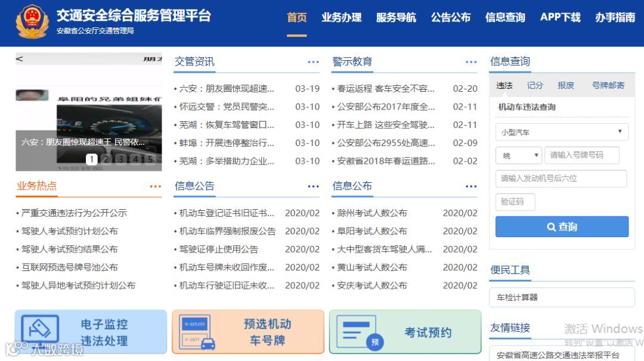This screenshot has width=644, height=361.
Task: Open 阜阳考试人数公布
Action: click(x=371, y=231)
